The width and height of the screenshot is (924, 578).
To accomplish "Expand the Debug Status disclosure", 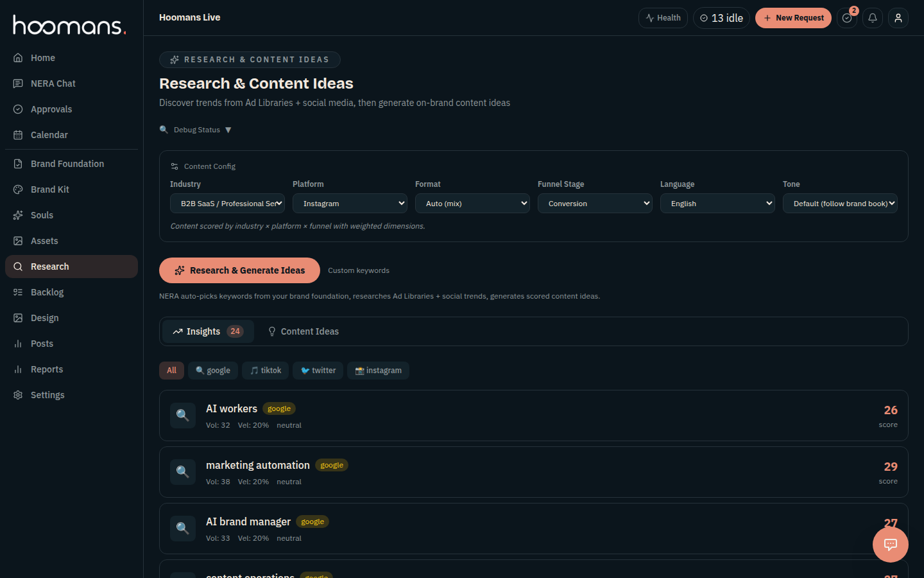I will pyautogui.click(x=196, y=130).
